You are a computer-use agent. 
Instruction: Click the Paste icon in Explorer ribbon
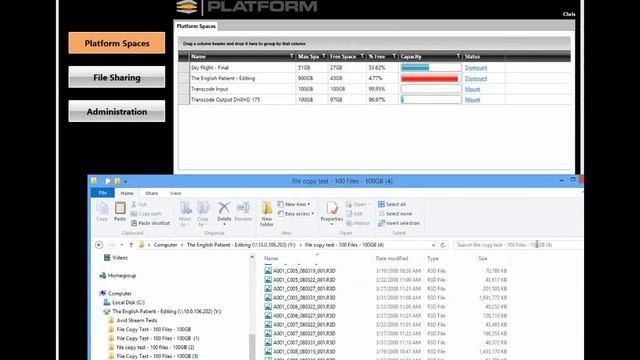click(120, 208)
